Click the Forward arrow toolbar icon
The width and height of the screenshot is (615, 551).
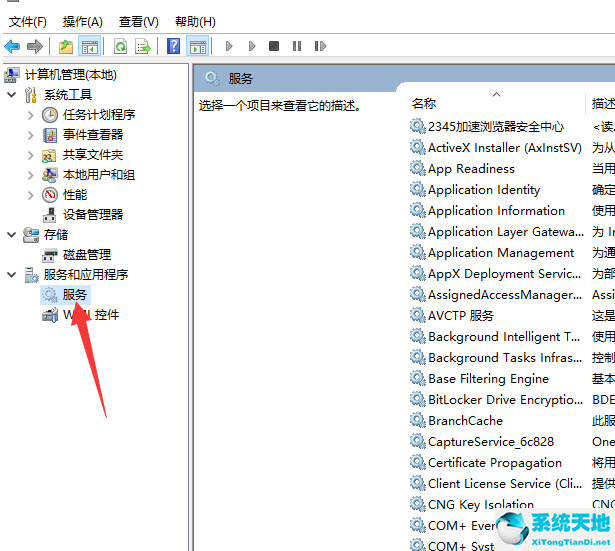coord(35,46)
